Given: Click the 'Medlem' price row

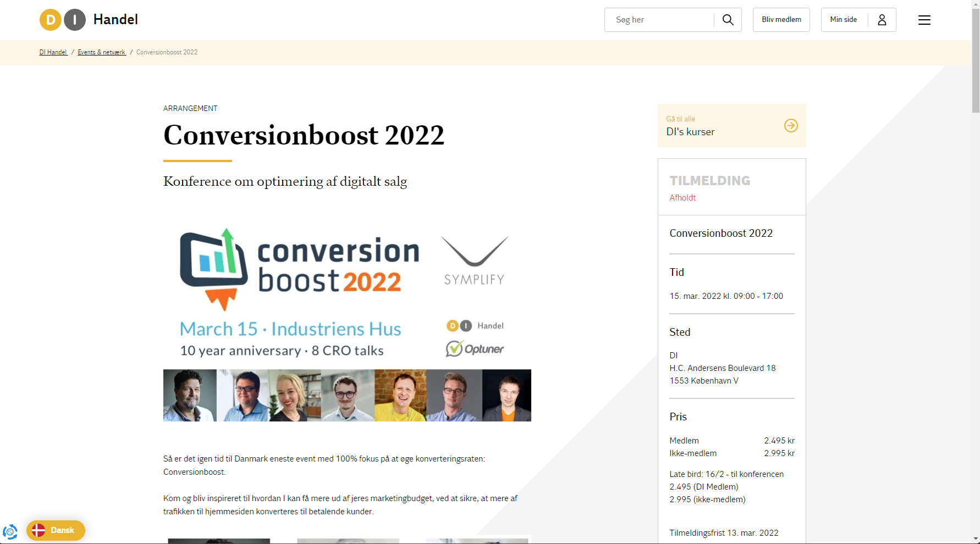Looking at the screenshot, I should click(x=732, y=441).
